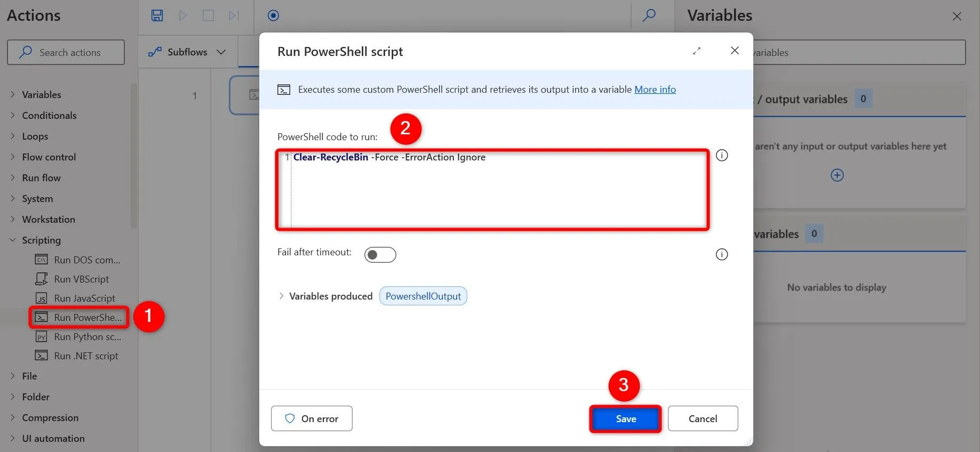Open the Subflows dropdown
This screenshot has width=980, height=452.
tap(187, 52)
